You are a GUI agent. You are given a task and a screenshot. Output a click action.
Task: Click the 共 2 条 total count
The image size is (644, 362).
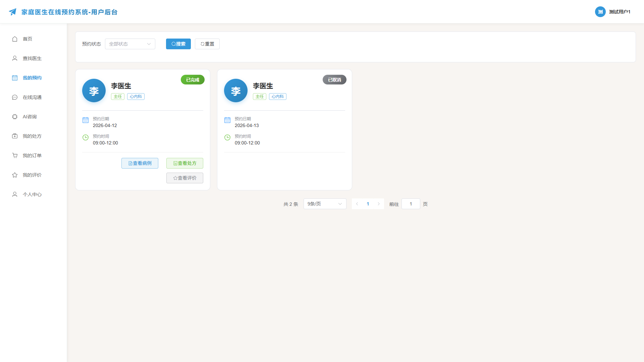[x=291, y=204]
